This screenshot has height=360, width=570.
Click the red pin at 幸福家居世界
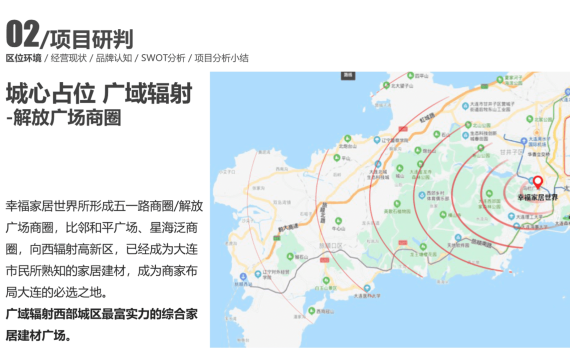[x=538, y=182]
